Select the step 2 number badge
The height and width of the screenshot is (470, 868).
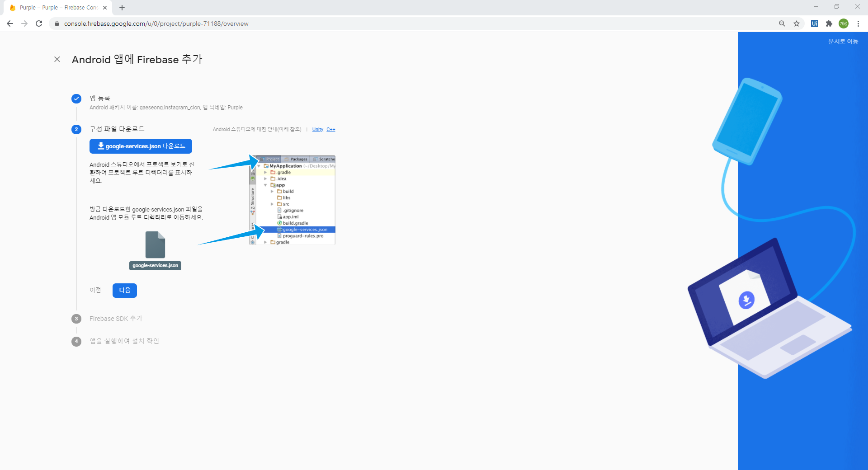coord(76,129)
